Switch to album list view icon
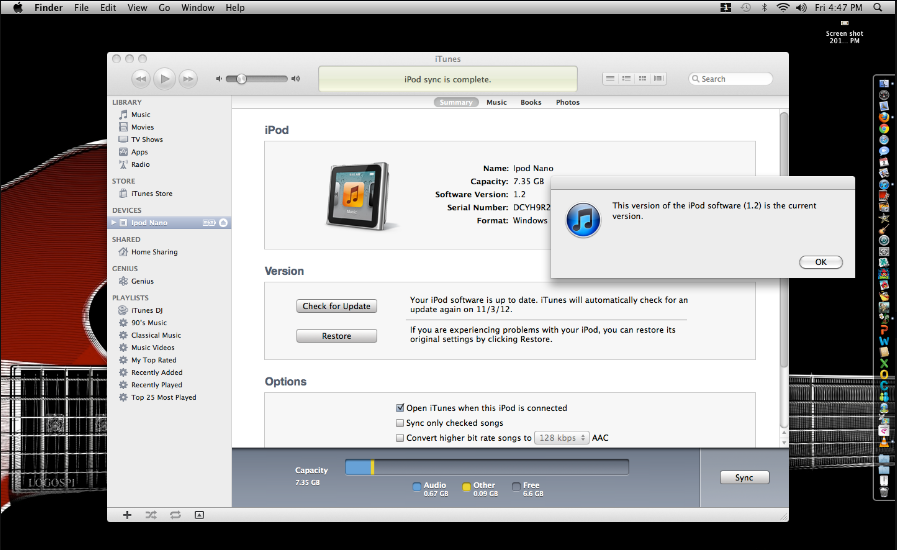This screenshot has height=550, width=897. point(626,78)
